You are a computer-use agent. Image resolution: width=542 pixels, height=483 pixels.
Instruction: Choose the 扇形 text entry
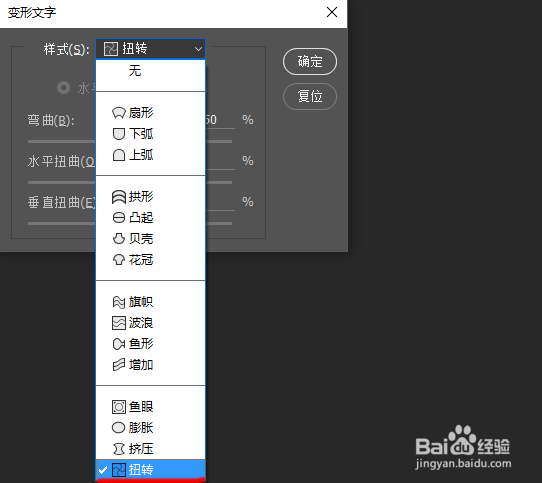[141, 113]
